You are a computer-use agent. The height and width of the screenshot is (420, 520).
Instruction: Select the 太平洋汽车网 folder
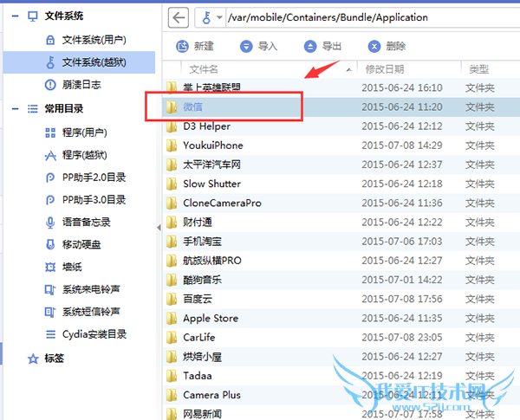(341, 165)
